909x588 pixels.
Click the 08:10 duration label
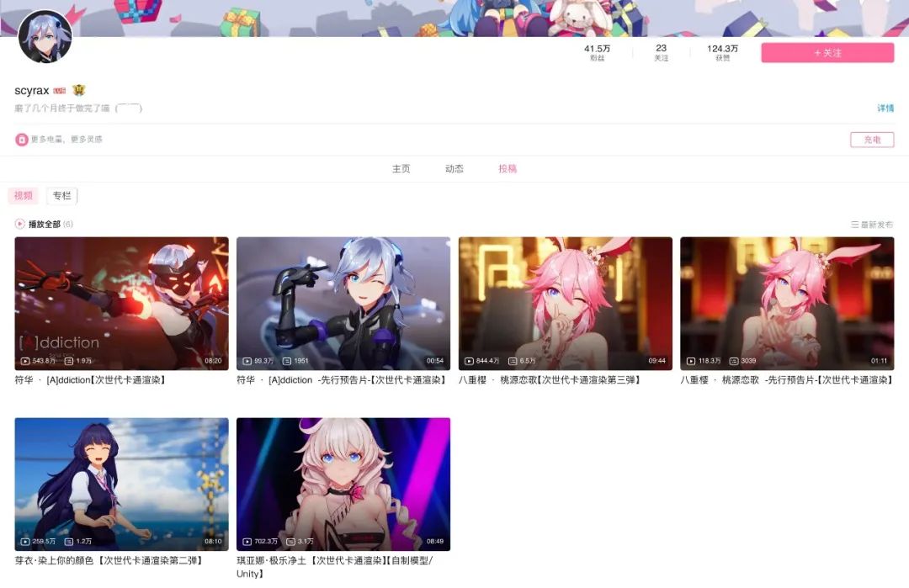pos(213,542)
